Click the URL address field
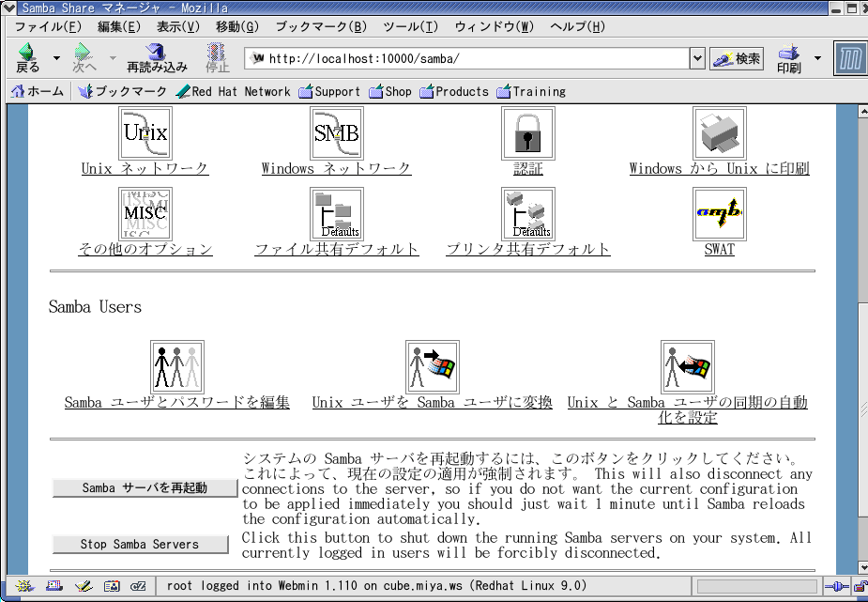Screen dimensions: 868x602 [467, 59]
